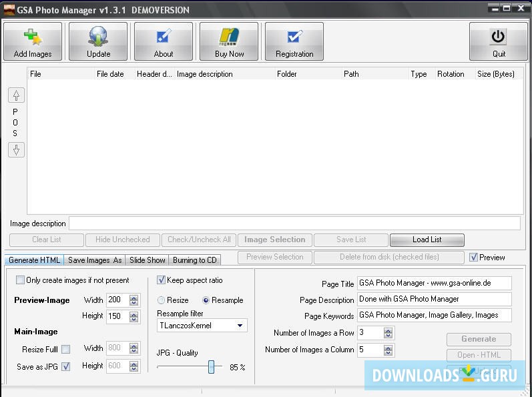Enable Only create images if not present
Image resolution: width=532 pixels, height=397 pixels.
[x=20, y=280]
